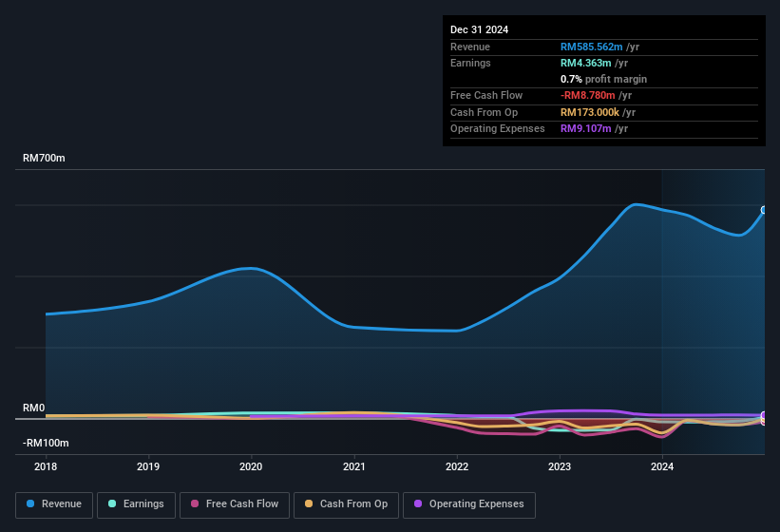Click the Cash From Op tooltip label
This screenshot has width=780, height=532.
pos(484,112)
